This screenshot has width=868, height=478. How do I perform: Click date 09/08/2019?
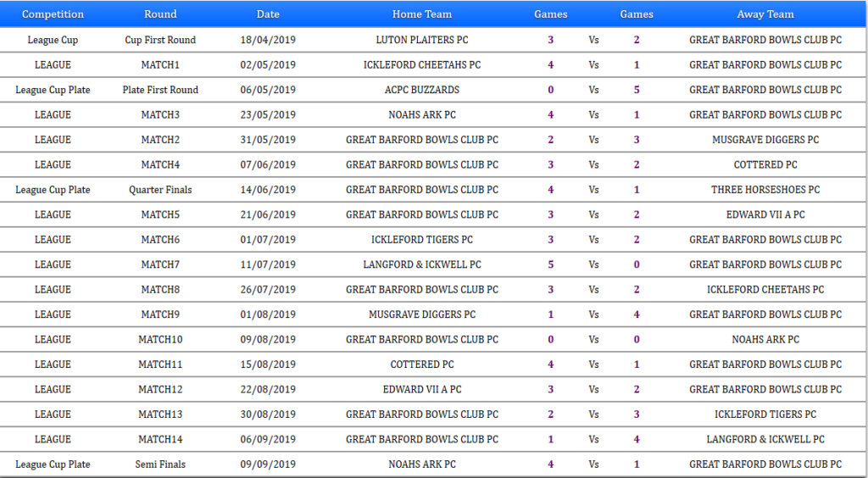click(268, 339)
